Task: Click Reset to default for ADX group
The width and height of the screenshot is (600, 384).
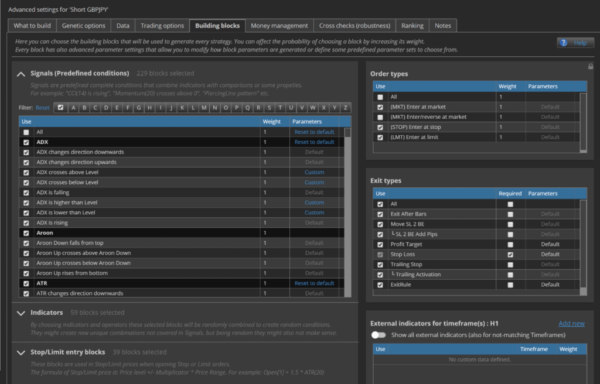Action: point(314,142)
